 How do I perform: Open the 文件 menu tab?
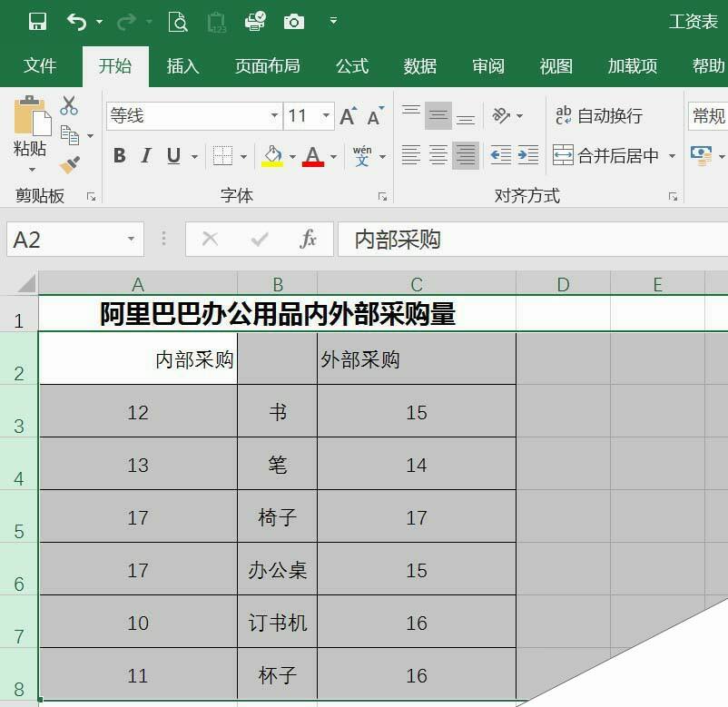tap(40, 66)
